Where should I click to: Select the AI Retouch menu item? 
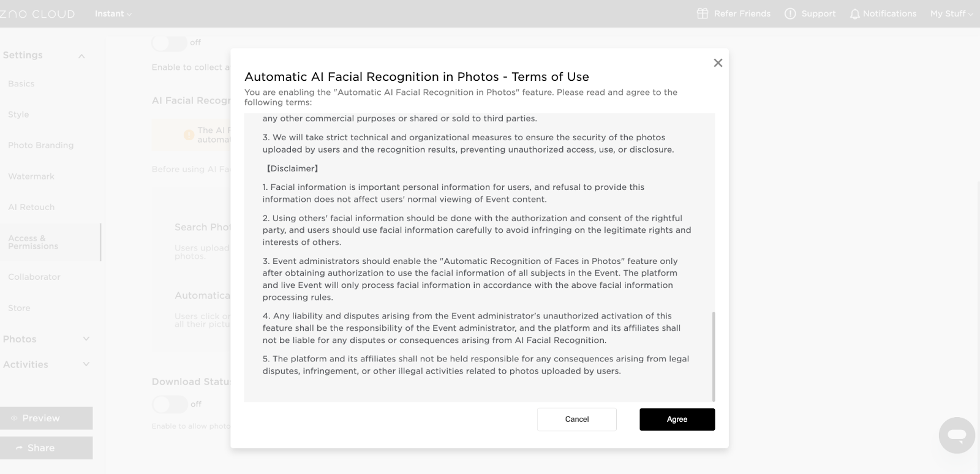(x=31, y=207)
